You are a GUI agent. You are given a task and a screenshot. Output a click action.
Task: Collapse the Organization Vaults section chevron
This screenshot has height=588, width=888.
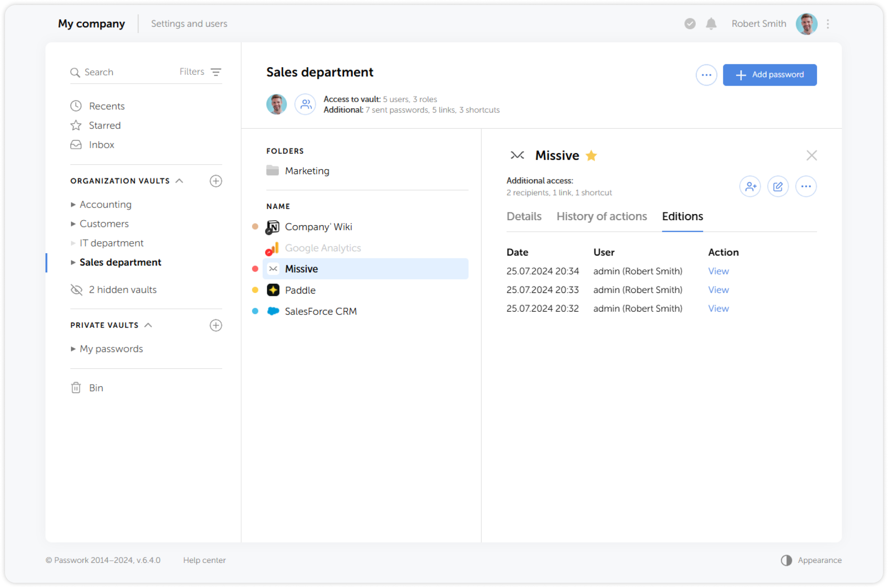[179, 181]
